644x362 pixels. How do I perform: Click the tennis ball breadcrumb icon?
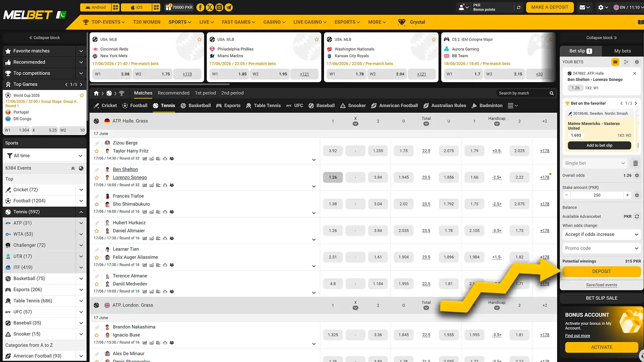(x=109, y=93)
